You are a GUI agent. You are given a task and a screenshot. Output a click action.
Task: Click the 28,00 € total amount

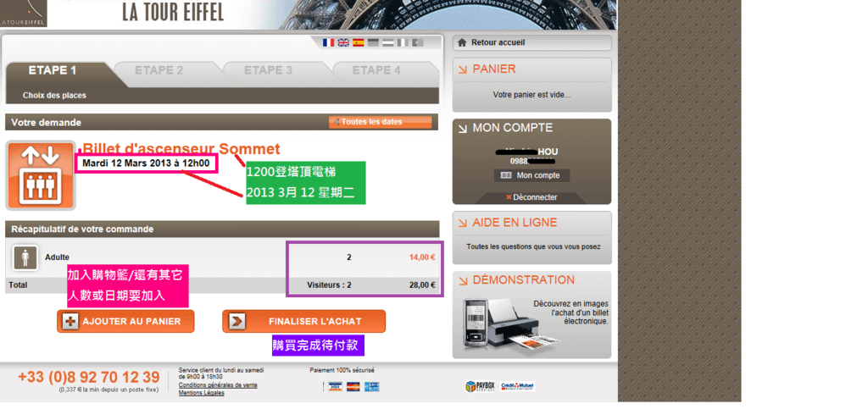pyautogui.click(x=422, y=285)
